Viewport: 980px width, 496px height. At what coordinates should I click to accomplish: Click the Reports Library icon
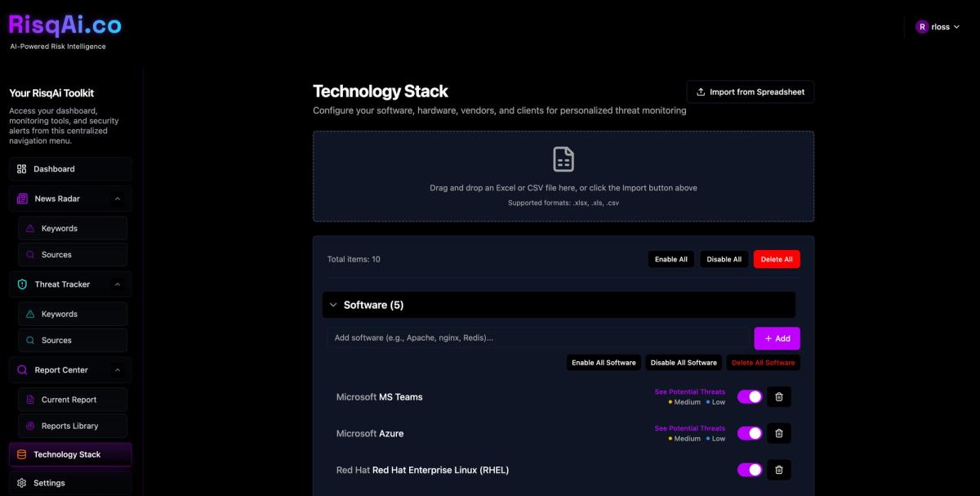pos(31,427)
